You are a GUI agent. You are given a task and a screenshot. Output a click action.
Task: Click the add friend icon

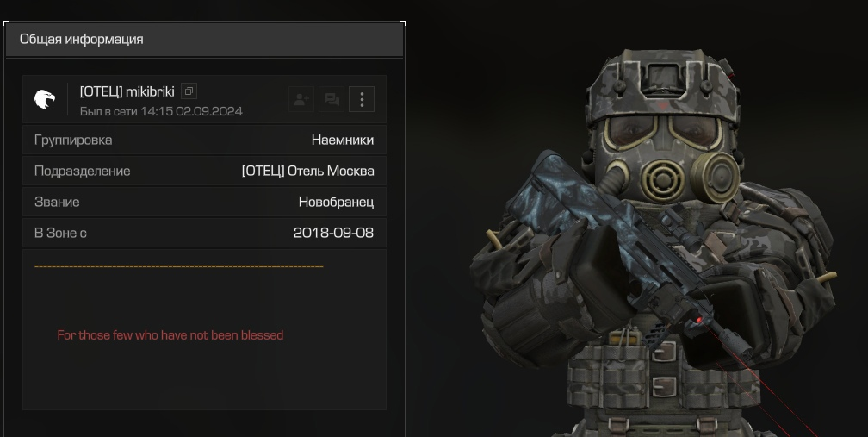301,100
